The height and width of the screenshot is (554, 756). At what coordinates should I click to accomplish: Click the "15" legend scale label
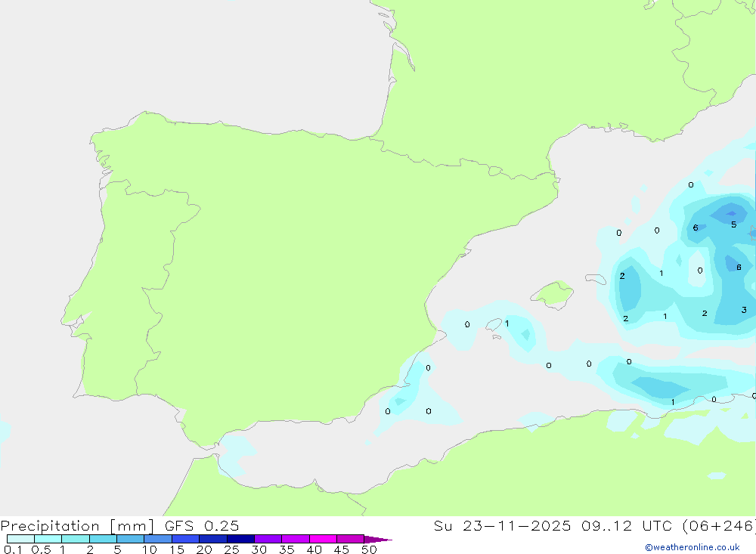[177, 549]
